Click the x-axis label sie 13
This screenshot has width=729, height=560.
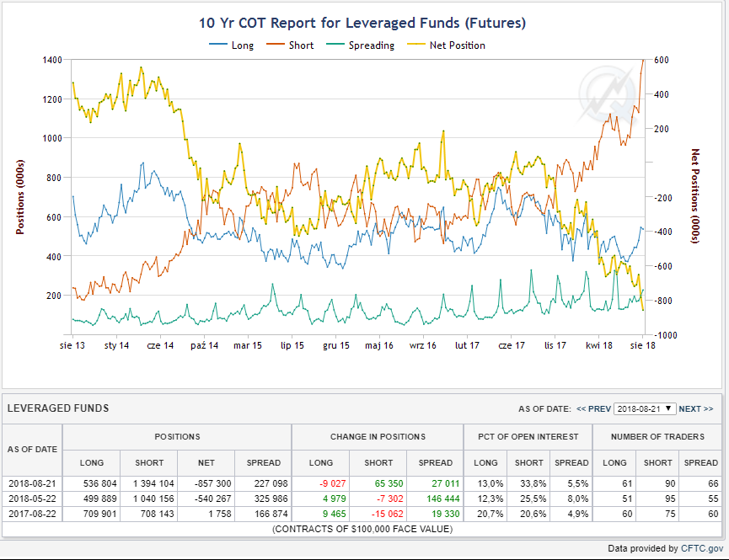(72, 345)
